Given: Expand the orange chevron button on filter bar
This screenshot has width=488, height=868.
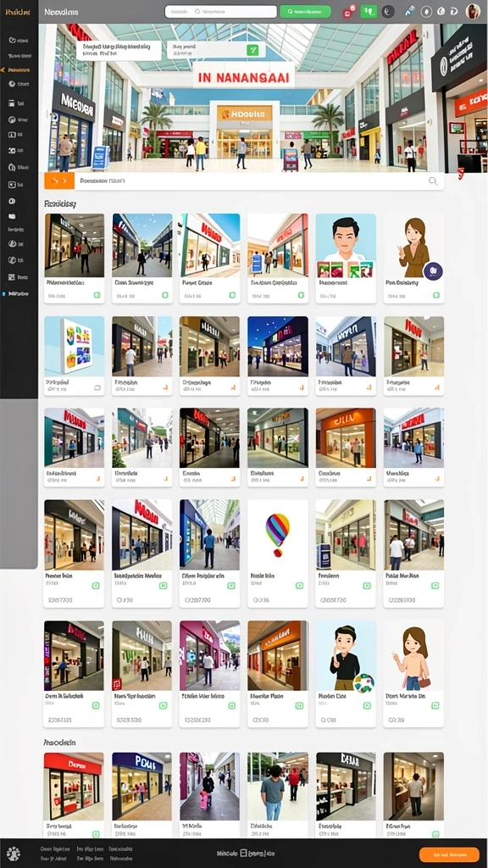Looking at the screenshot, I should tap(59, 181).
